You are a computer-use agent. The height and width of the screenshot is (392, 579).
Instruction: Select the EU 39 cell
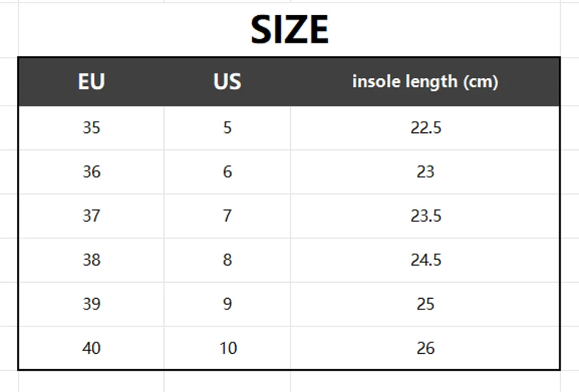pos(91,304)
